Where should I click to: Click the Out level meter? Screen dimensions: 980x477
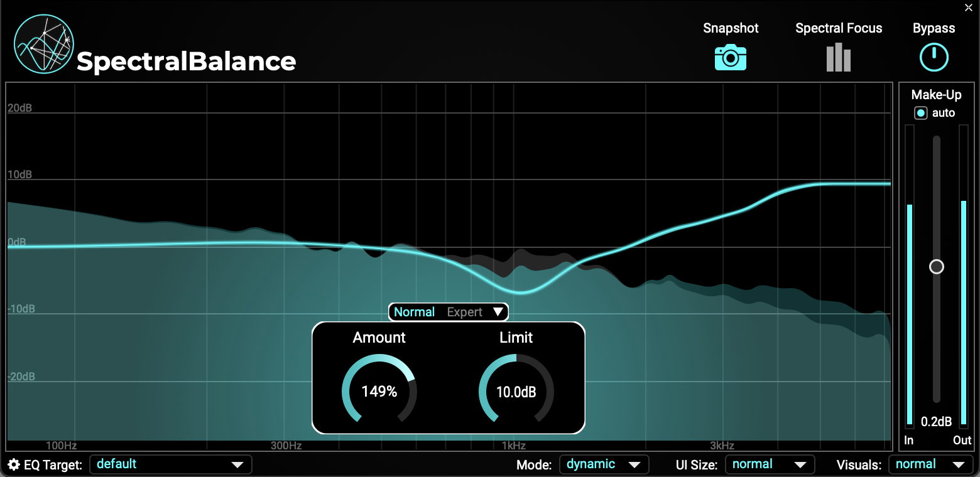click(x=964, y=276)
